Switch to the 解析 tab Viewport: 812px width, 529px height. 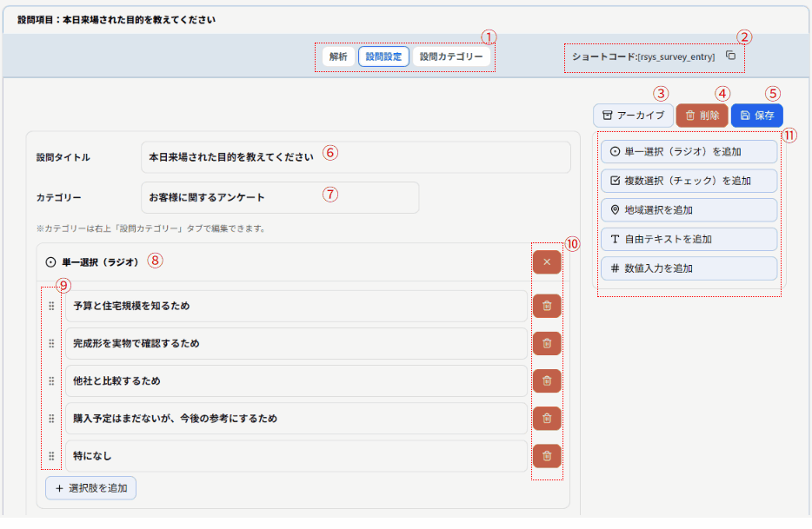[338, 56]
